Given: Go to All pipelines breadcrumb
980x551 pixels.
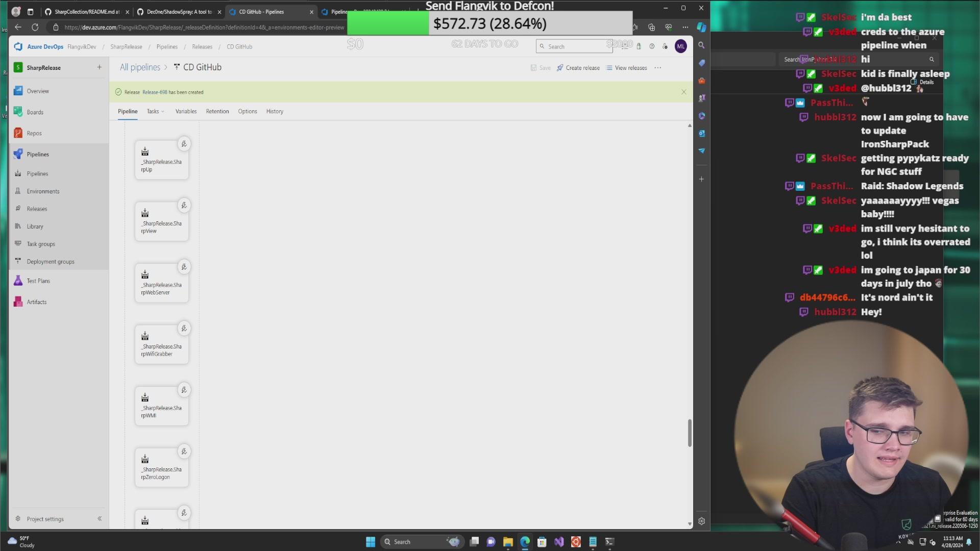Looking at the screenshot, I should click(140, 67).
